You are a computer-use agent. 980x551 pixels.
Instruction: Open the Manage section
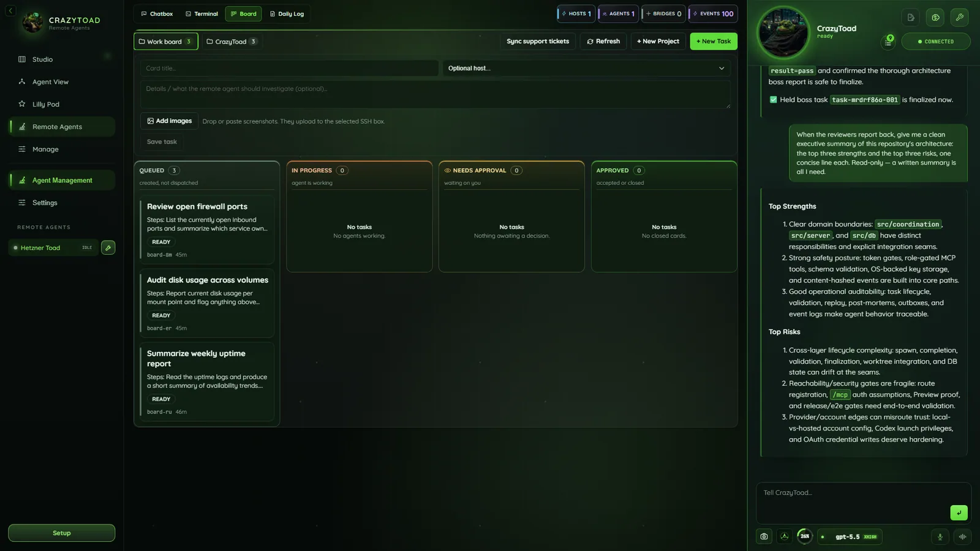click(45, 149)
